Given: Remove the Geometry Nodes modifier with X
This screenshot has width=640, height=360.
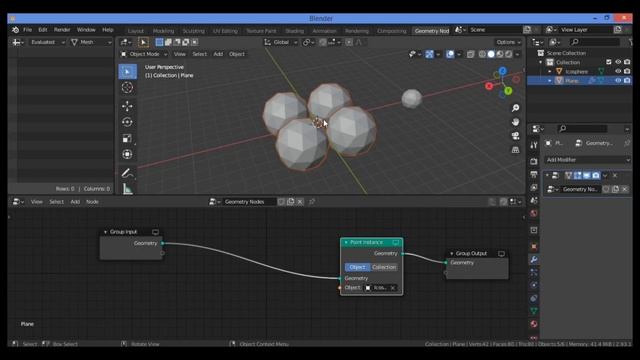Looking at the screenshot, I should coord(615,176).
